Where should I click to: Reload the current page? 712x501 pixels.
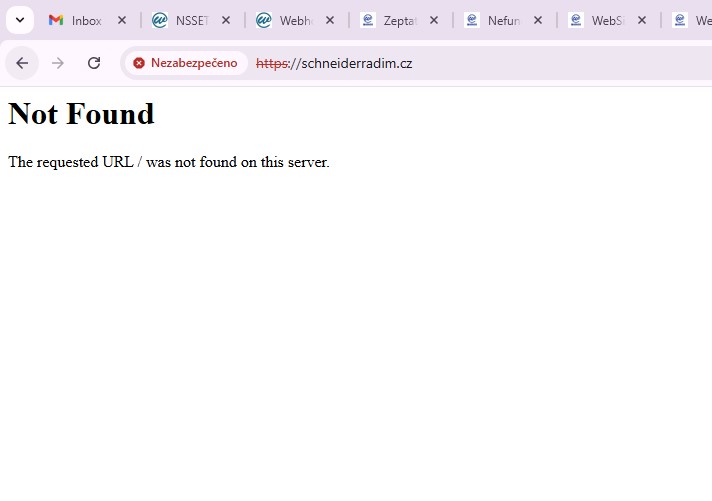[x=94, y=63]
